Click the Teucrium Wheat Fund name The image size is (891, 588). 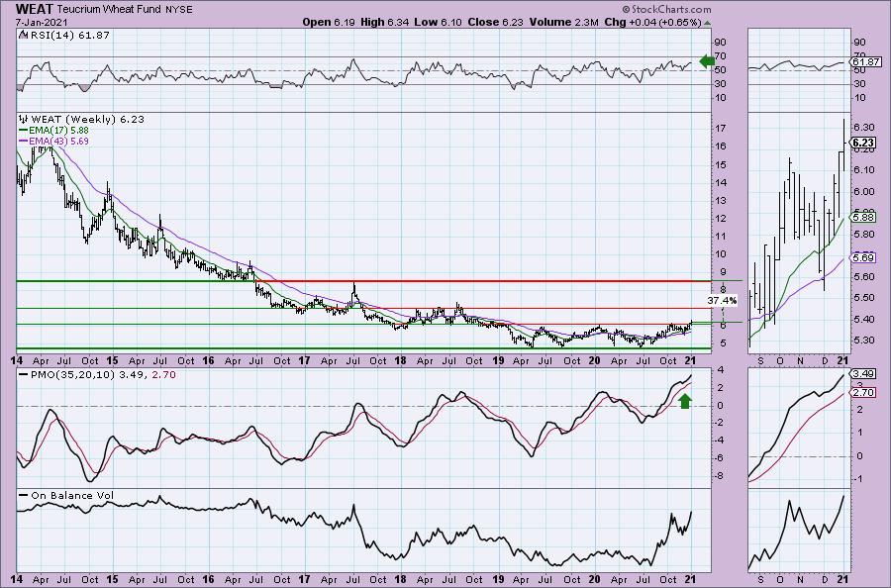pyautogui.click(x=108, y=9)
